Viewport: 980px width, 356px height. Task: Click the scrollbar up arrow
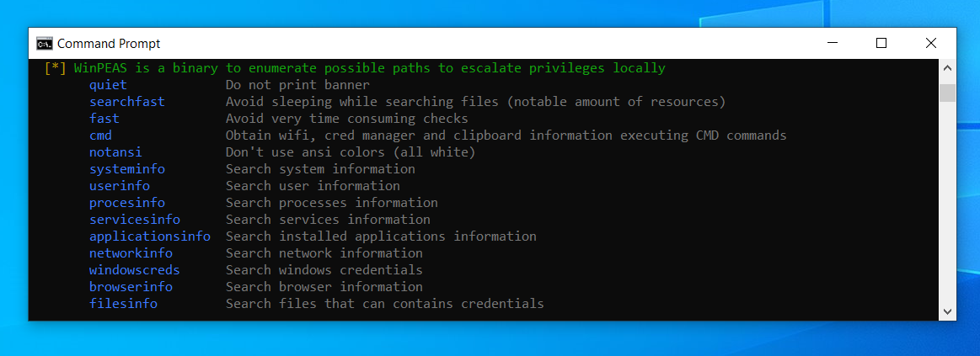[947, 67]
